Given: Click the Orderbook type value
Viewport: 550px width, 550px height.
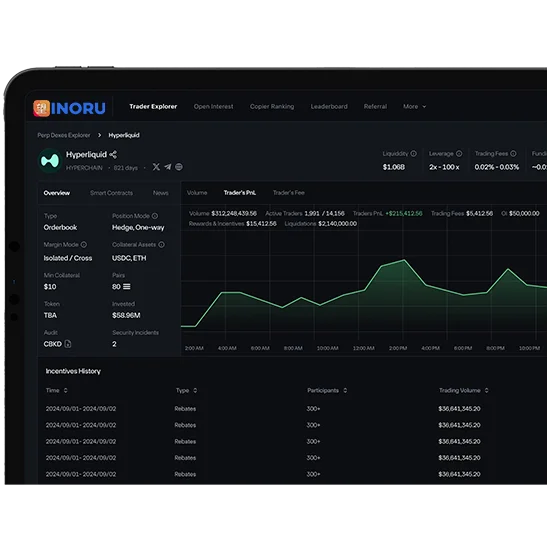Looking at the screenshot, I should [x=60, y=227].
